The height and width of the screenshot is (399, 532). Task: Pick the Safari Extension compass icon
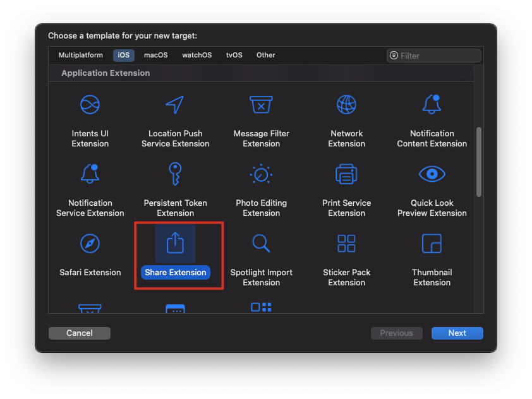tap(90, 244)
